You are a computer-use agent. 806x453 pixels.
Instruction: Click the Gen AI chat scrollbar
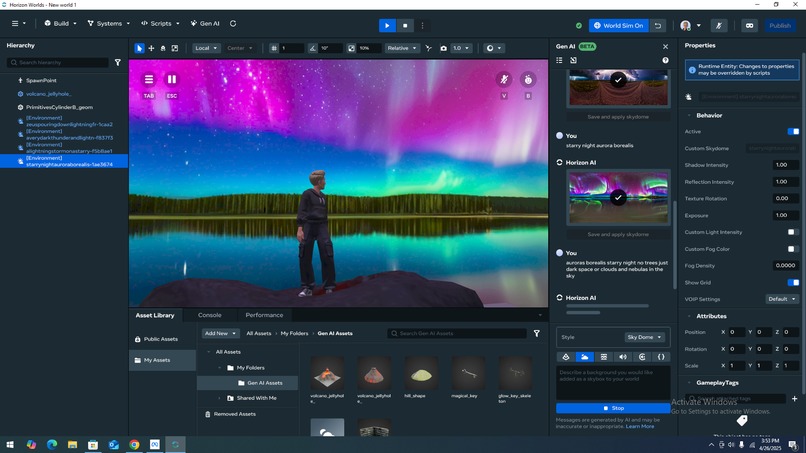point(675,244)
